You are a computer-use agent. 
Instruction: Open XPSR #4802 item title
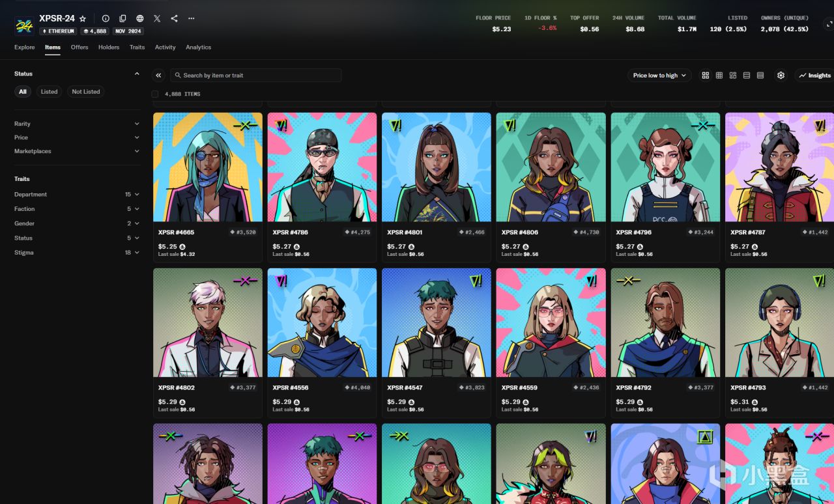pyautogui.click(x=176, y=388)
